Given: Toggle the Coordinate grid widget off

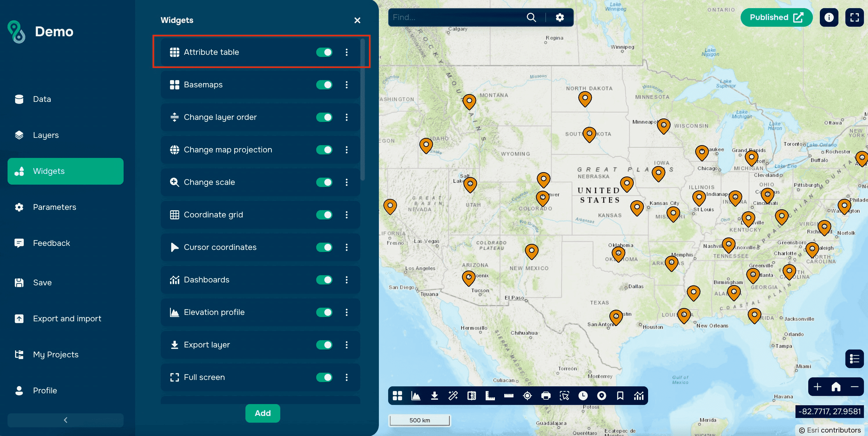Looking at the screenshot, I should 324,215.
